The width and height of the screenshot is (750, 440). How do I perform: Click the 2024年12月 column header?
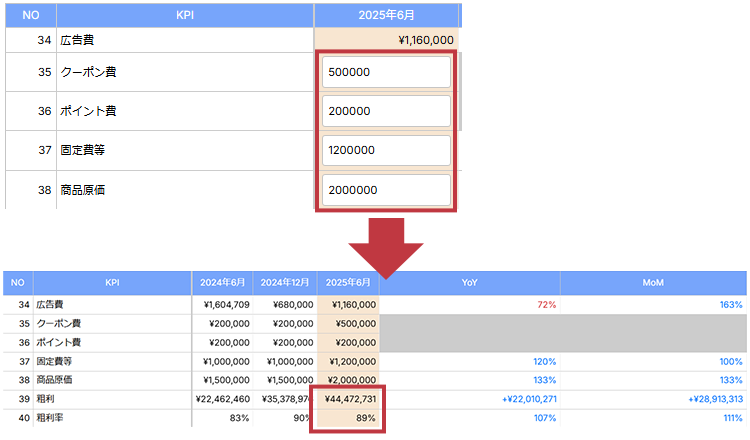pyautogui.click(x=284, y=283)
